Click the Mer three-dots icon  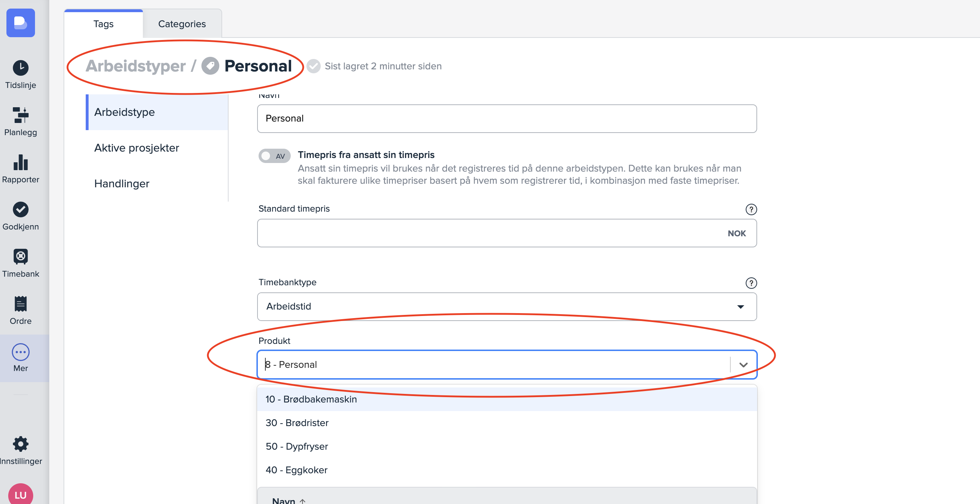(21, 352)
